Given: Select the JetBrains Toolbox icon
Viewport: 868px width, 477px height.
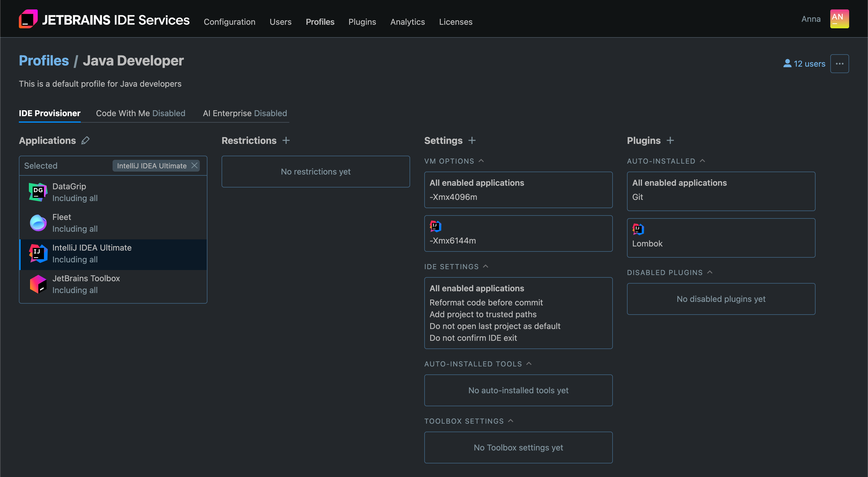Looking at the screenshot, I should point(38,284).
